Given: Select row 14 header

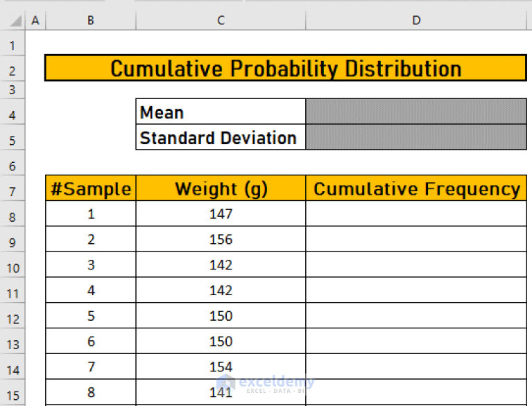Looking at the screenshot, I should 12,367.
